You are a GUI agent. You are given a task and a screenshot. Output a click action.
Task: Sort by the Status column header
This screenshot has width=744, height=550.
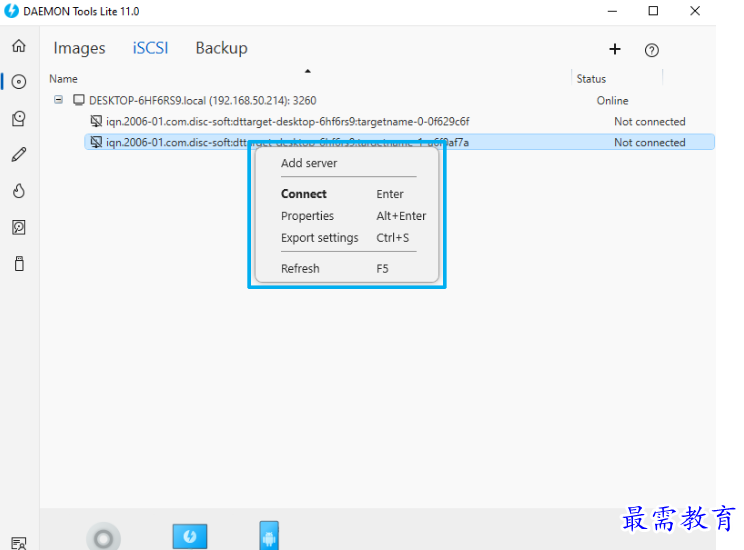(591, 79)
